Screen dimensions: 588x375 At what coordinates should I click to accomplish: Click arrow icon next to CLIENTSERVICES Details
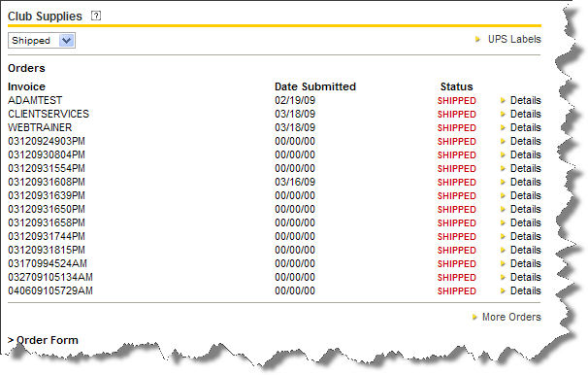tap(504, 114)
